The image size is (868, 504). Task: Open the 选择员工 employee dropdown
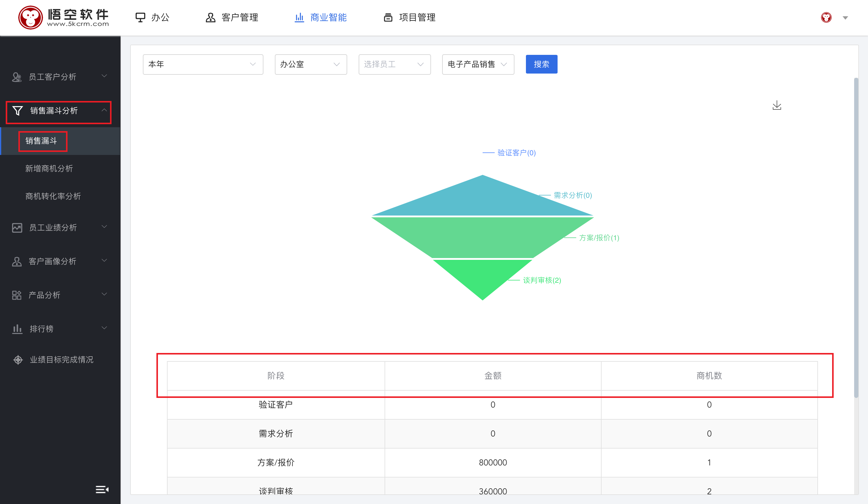click(x=395, y=65)
